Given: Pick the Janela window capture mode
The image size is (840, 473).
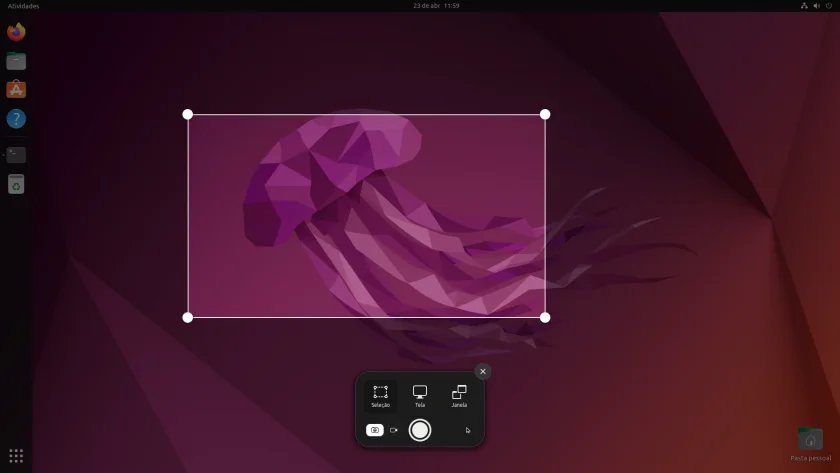Looking at the screenshot, I should pyautogui.click(x=459, y=396).
